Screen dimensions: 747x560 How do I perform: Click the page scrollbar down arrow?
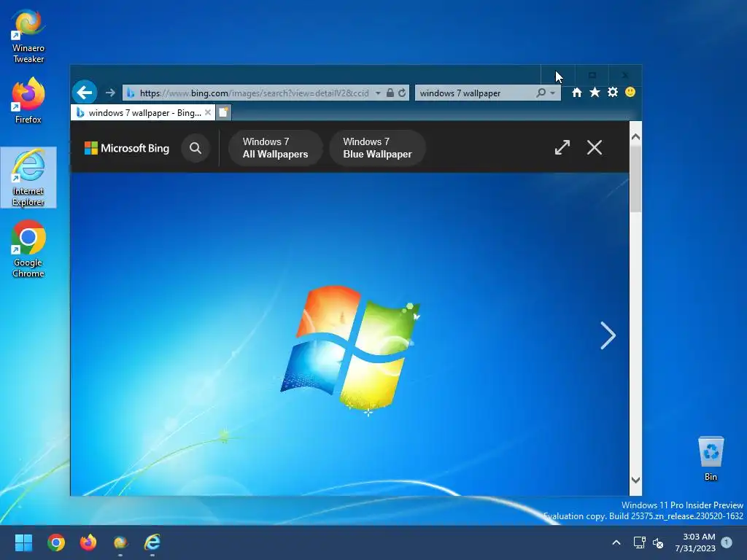point(635,480)
